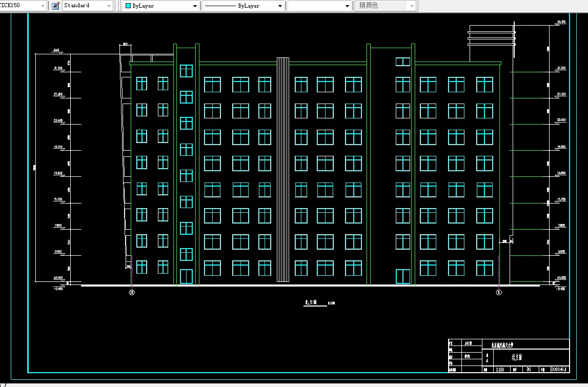Select the 北立面 text in title block
Viewport: 588px width, 387px height.
517,357
